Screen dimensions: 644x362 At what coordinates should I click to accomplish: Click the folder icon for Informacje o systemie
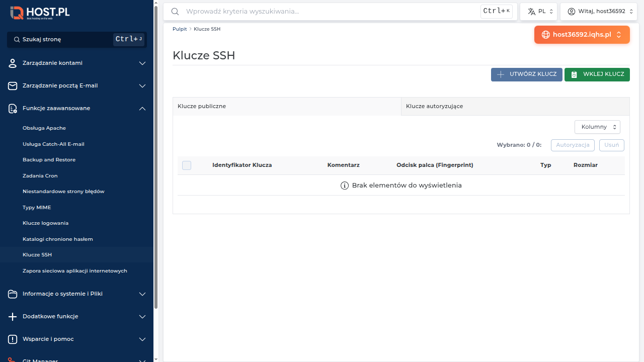click(x=13, y=294)
